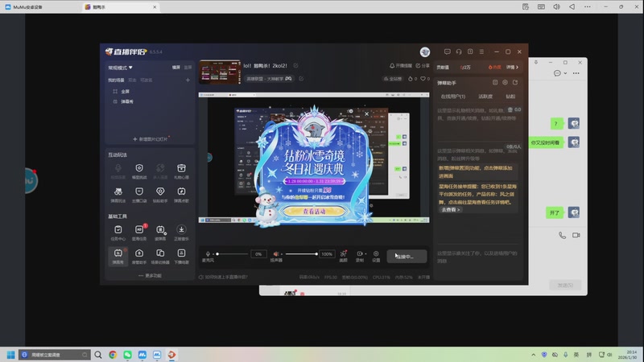This screenshot has height=362, width=644.
Task: Click 查看活动 button on promo popup
Action: (314, 212)
